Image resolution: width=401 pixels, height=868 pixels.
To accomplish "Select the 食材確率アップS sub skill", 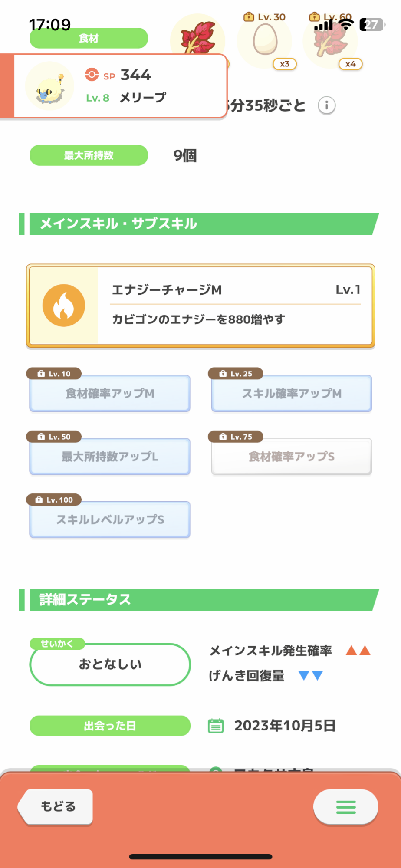I will pos(292,456).
